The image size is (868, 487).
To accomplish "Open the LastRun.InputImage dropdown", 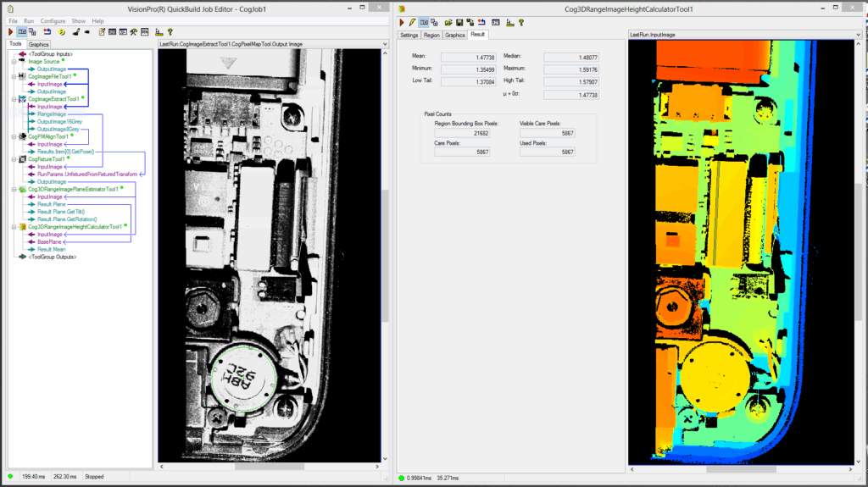I will (857, 36).
